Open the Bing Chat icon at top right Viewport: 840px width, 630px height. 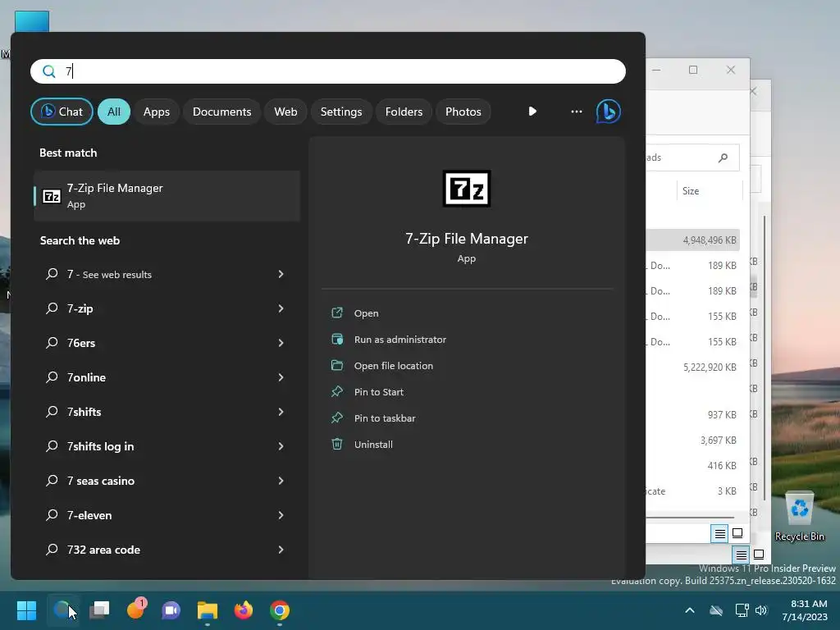tap(608, 112)
